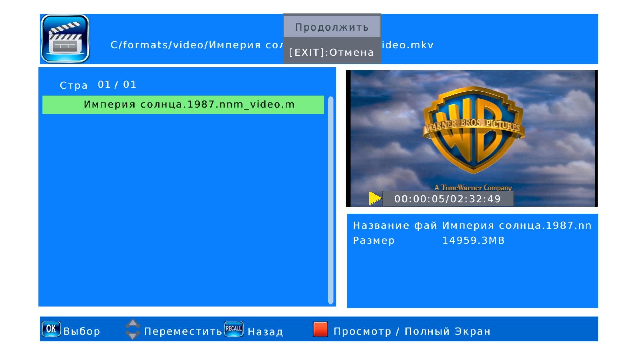Click the Warner Bros video preview
Image resolution: width=644 pixels, height=362 pixels.
click(x=472, y=138)
